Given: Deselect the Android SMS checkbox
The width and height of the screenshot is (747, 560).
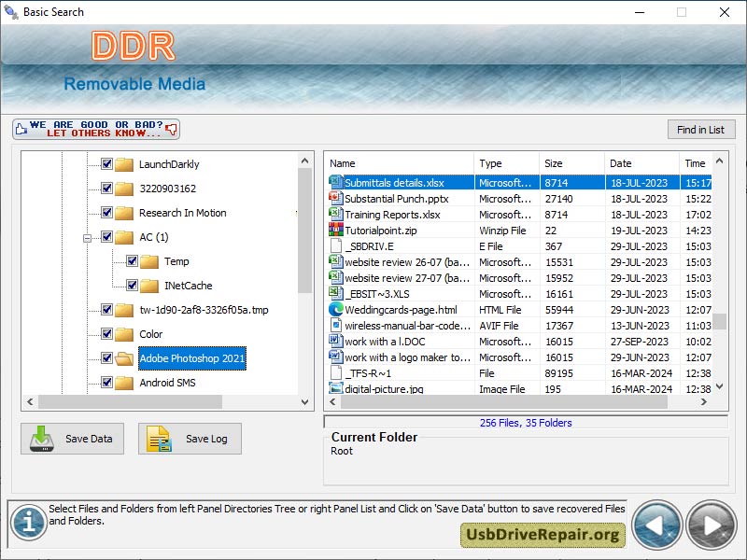Looking at the screenshot, I should (106, 383).
